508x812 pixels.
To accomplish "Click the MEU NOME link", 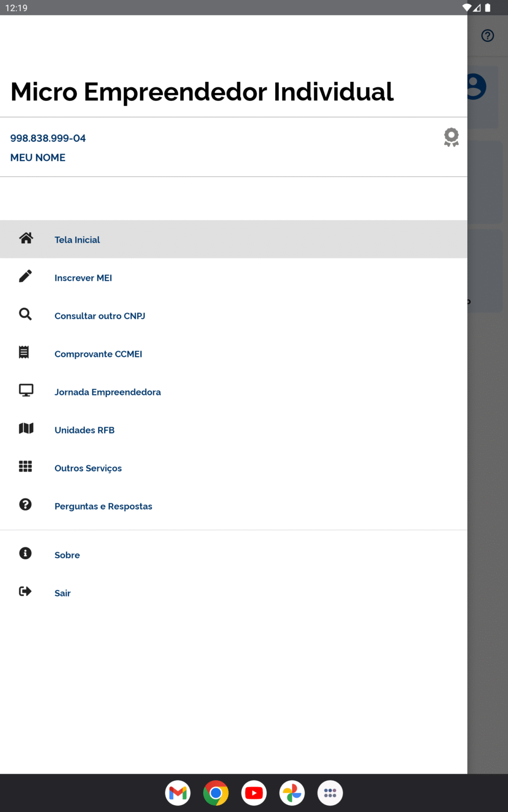I will click(x=38, y=158).
